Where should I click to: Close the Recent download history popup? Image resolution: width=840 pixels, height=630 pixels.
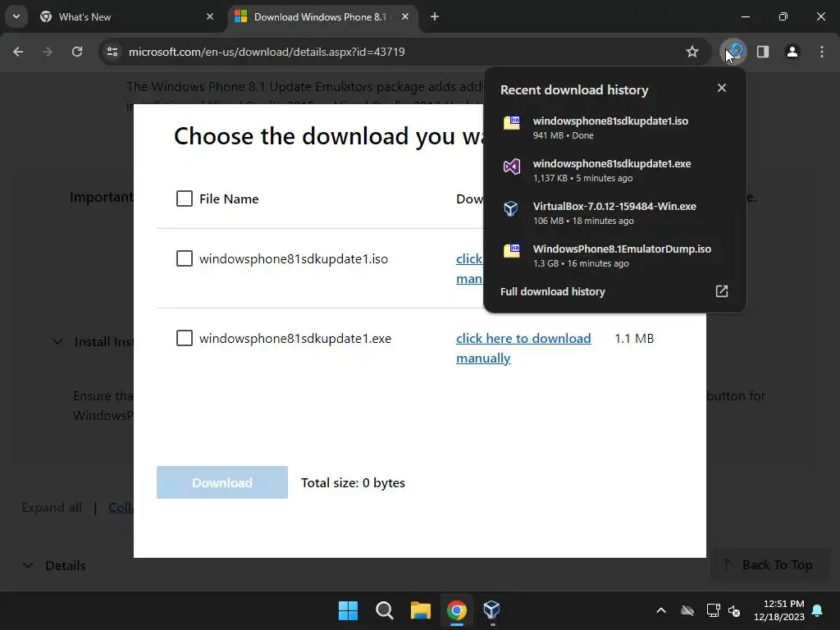coord(722,88)
